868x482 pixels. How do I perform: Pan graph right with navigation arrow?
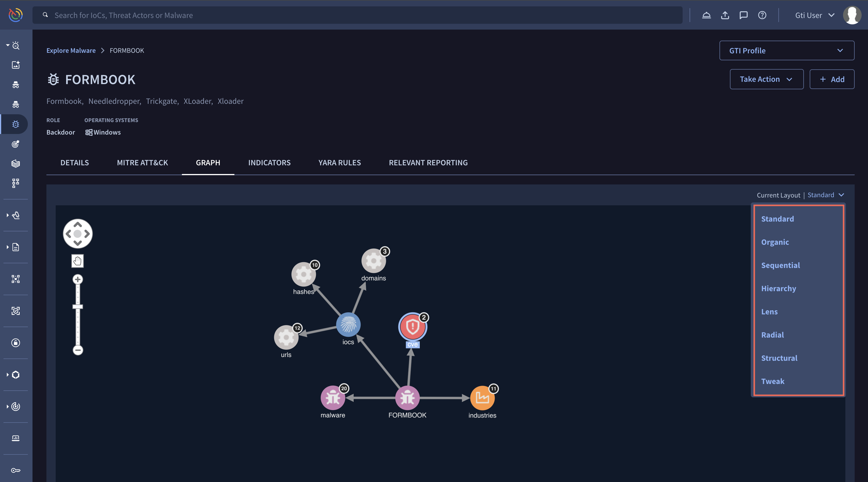(87, 234)
